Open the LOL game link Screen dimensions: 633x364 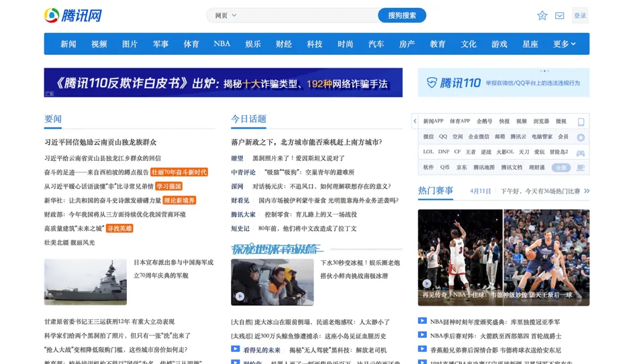pyautogui.click(x=428, y=152)
